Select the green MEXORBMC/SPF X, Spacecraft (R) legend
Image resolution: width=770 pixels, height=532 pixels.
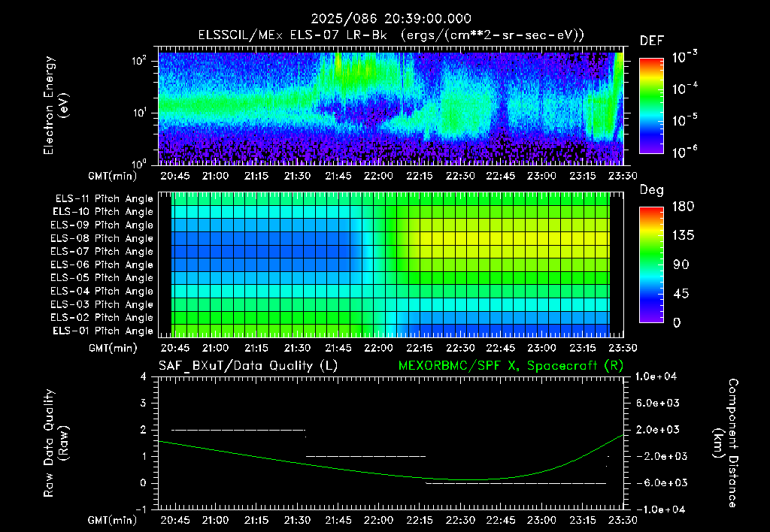[511, 366]
